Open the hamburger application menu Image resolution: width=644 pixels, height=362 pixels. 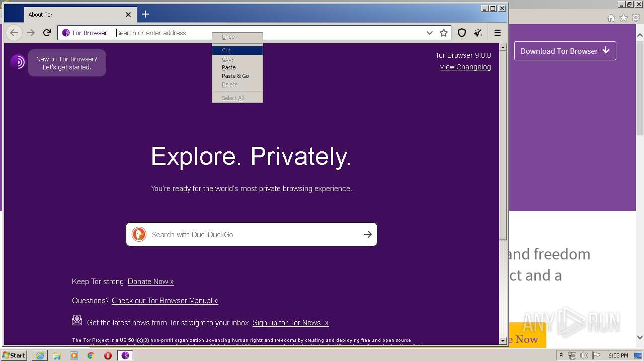click(498, 33)
